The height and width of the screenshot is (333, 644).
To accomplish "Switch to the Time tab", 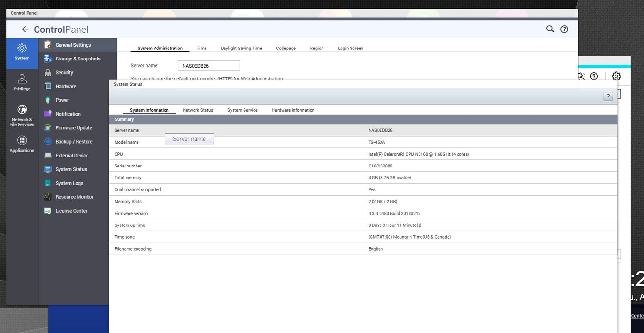I will (202, 48).
